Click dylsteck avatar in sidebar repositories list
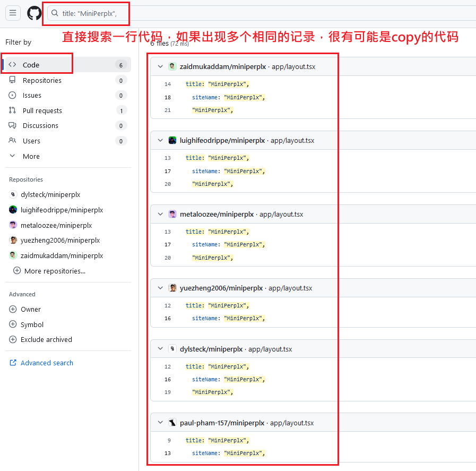The width and height of the screenshot is (476, 471). (13, 194)
